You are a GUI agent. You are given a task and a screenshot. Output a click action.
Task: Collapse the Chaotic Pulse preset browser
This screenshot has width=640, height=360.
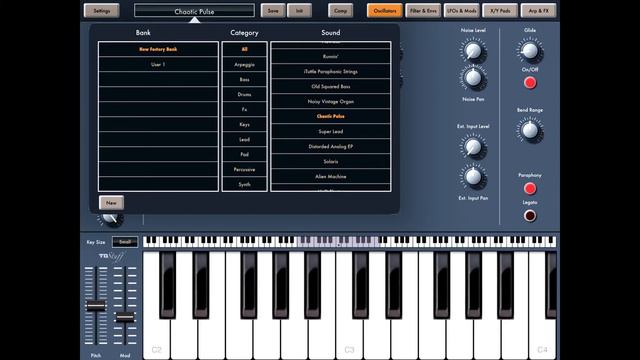coord(194,11)
